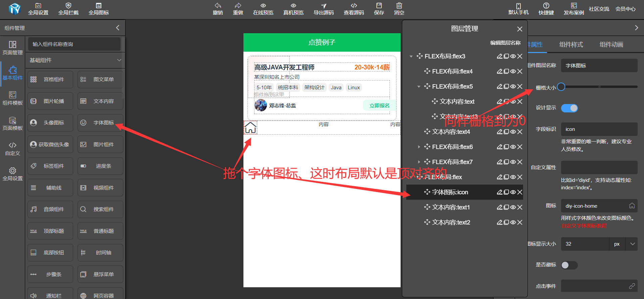The image size is (644, 299).
Task: Open 社区交流 in top menu
Action: 599,9
